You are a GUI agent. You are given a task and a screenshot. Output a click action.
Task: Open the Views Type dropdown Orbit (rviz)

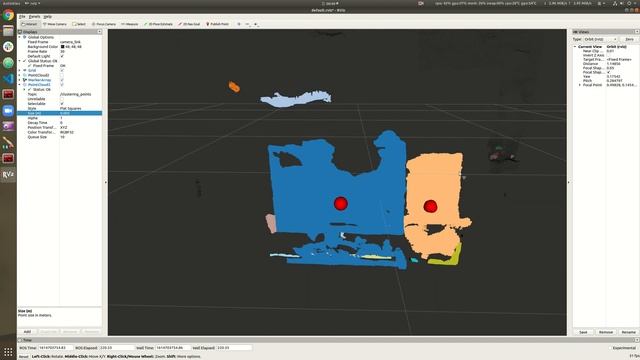click(x=600, y=39)
